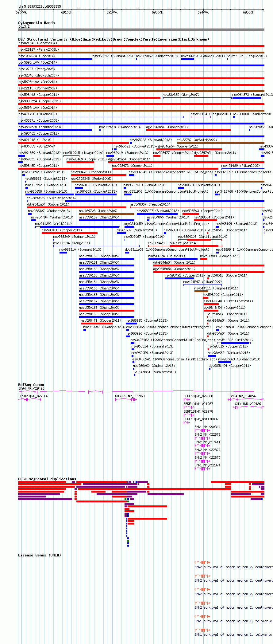Open the UCSC segmental duplications track title
Viewport: 273px width, 644px height.
pos(47,479)
